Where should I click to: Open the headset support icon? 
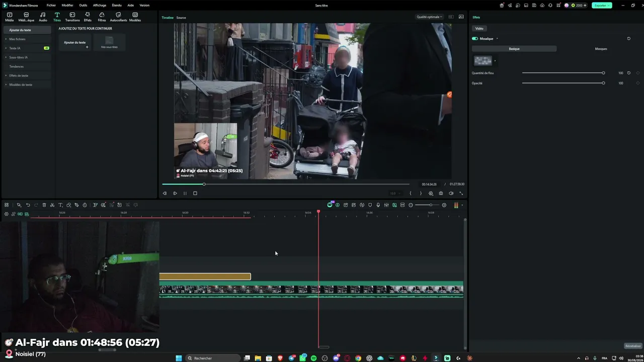pyautogui.click(x=550, y=6)
